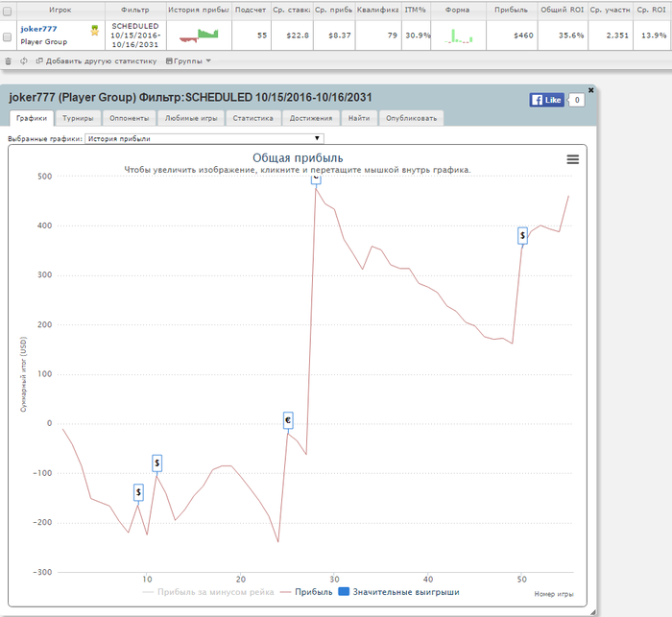Viewport: 672px width, 617px height.
Task: Select the Достижения tab
Action: [x=311, y=118]
